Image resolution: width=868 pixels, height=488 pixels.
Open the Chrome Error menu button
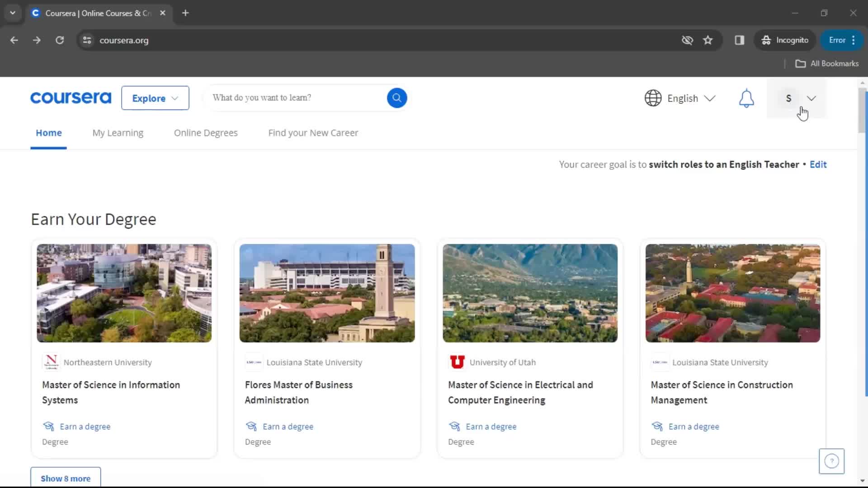click(x=842, y=40)
